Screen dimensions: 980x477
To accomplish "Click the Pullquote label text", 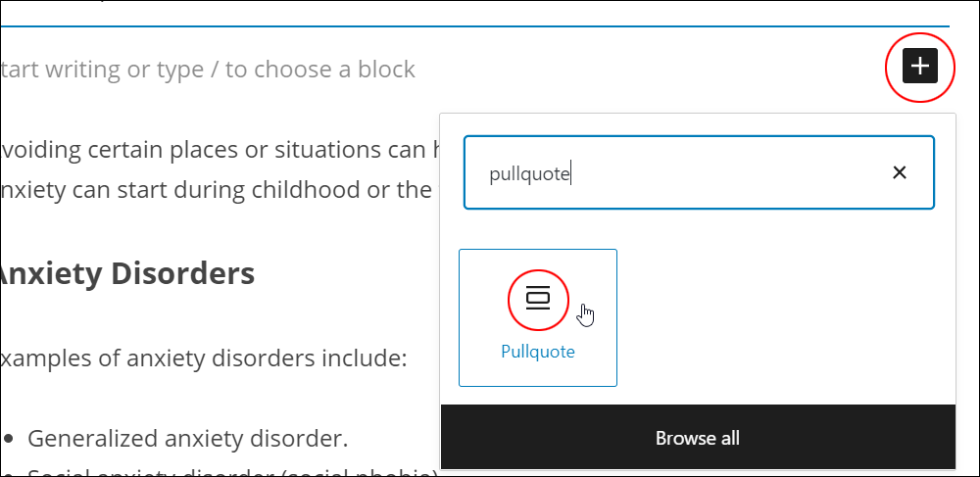I will pyautogui.click(x=537, y=352).
